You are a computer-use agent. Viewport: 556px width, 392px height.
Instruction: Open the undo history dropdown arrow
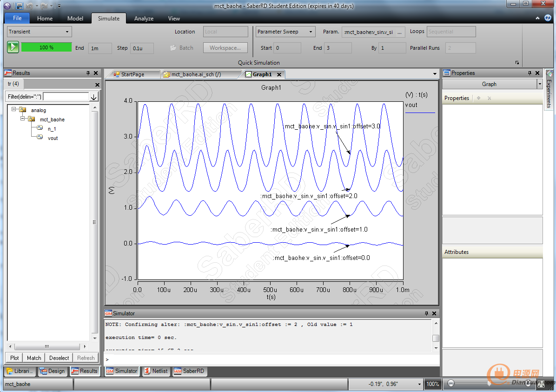pyautogui.click(x=37, y=6)
